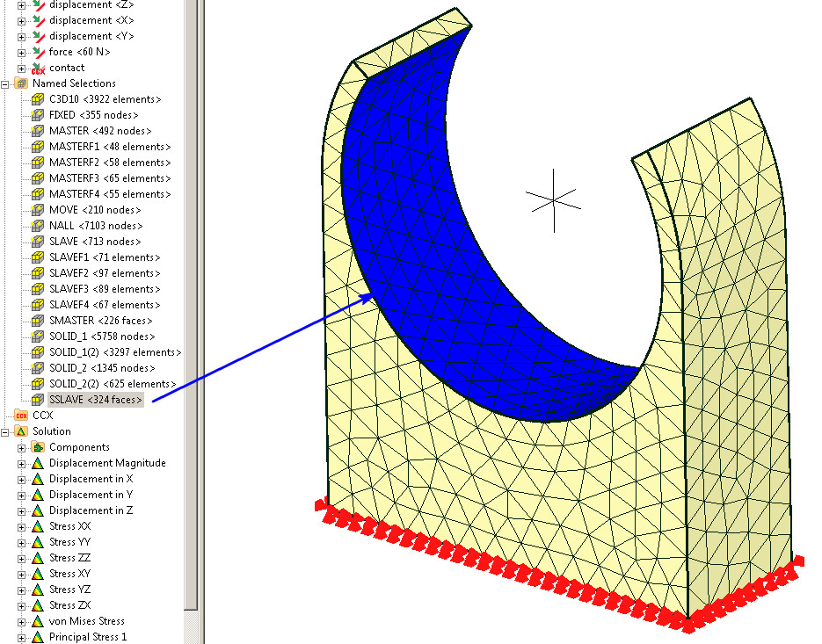Click the vertical scrollbar of tree panel
This screenshot has width=822, height=644.
[191, 304]
